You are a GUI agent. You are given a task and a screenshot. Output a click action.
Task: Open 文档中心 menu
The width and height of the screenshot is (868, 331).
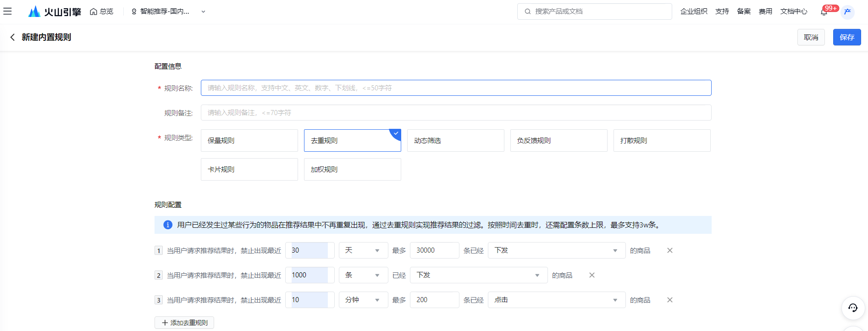pyautogui.click(x=794, y=11)
